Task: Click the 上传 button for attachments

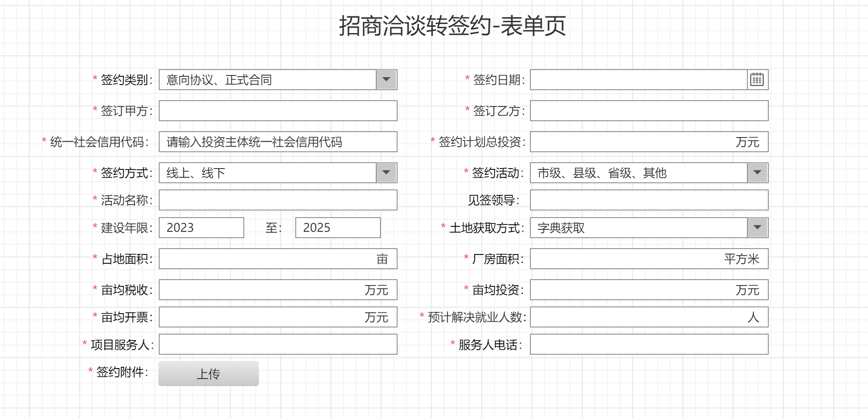Action: pyautogui.click(x=208, y=374)
